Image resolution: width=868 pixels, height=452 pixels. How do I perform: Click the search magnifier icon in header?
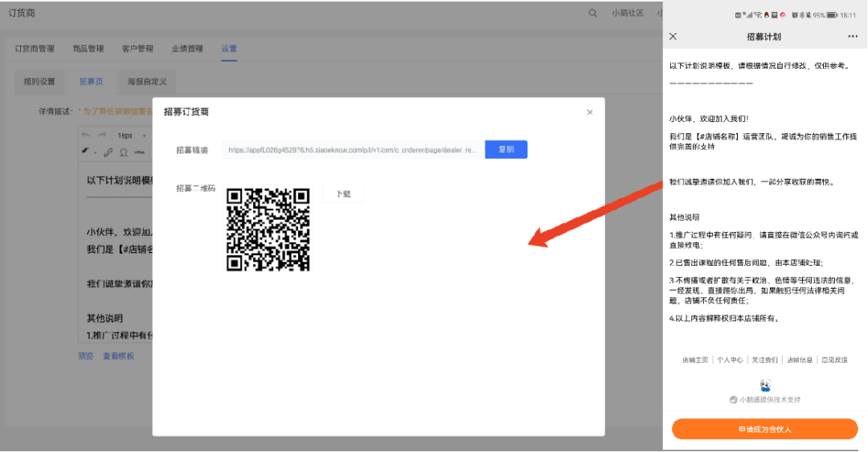593,13
